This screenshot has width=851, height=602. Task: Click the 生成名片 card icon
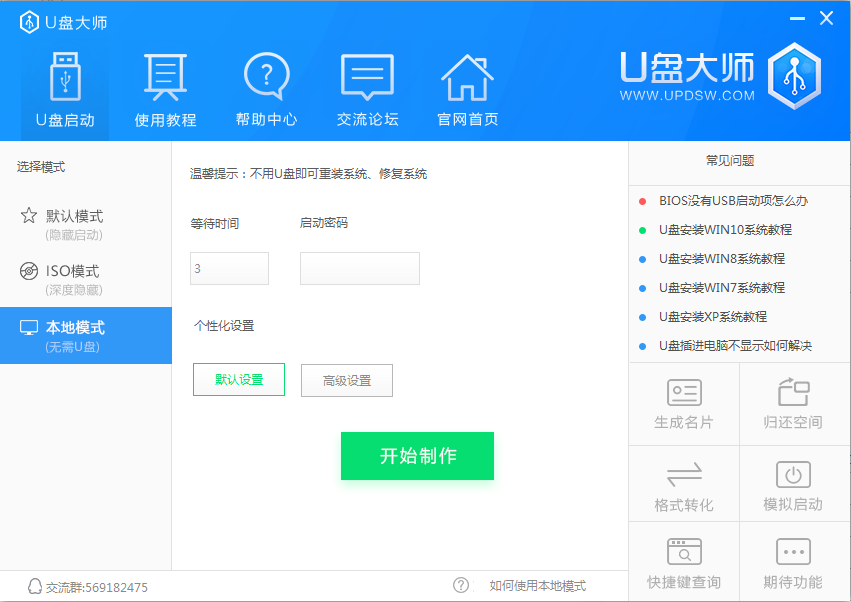[x=684, y=392]
